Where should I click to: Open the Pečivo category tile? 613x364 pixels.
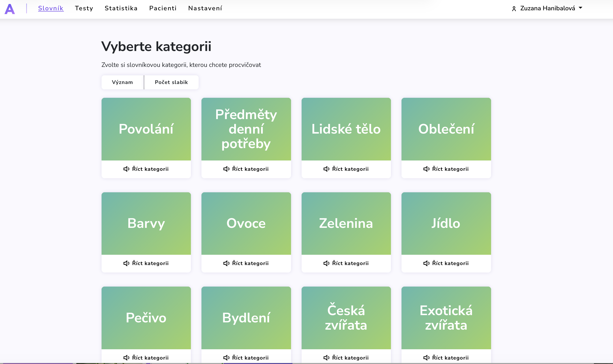pyautogui.click(x=146, y=318)
